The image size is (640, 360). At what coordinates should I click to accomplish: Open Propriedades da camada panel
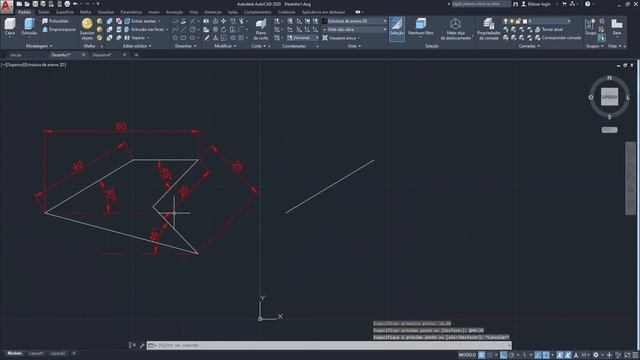pyautogui.click(x=488, y=29)
